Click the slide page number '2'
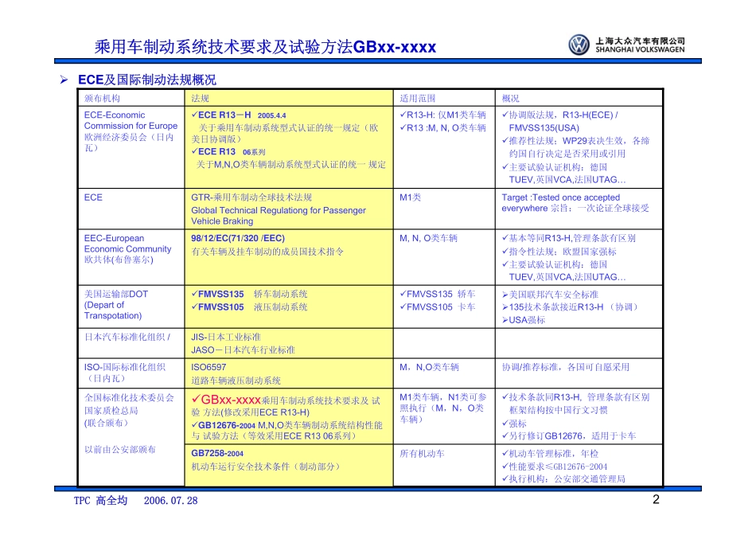The width and height of the screenshot is (756, 535). click(656, 499)
